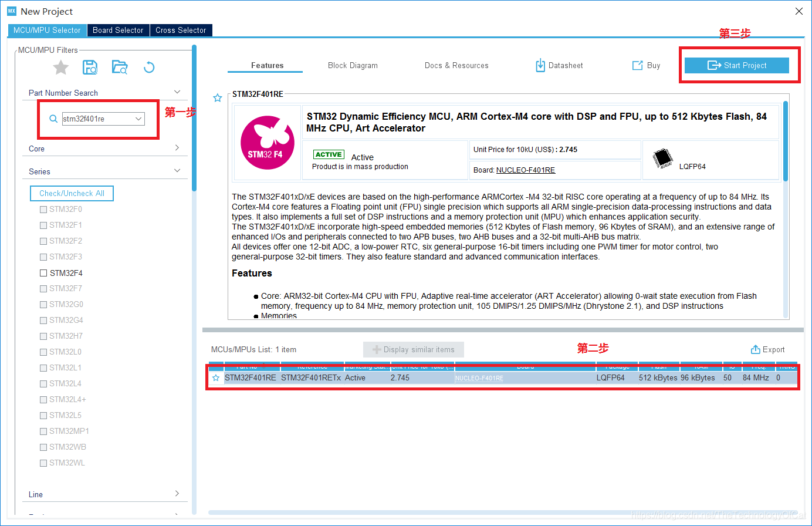The image size is (812, 526).
Task: Tick the STM32F2 series checkbox
Action: (43, 241)
